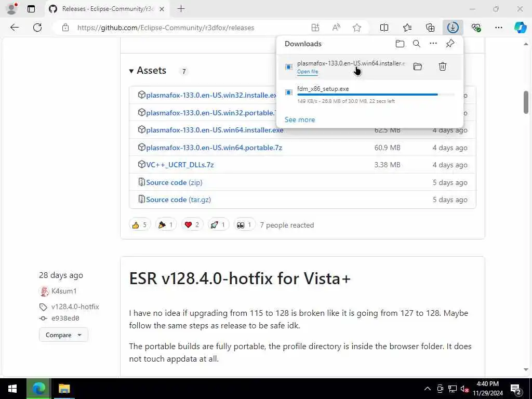
Task: Open the taskbar clock and calendar
Action: 487,389
